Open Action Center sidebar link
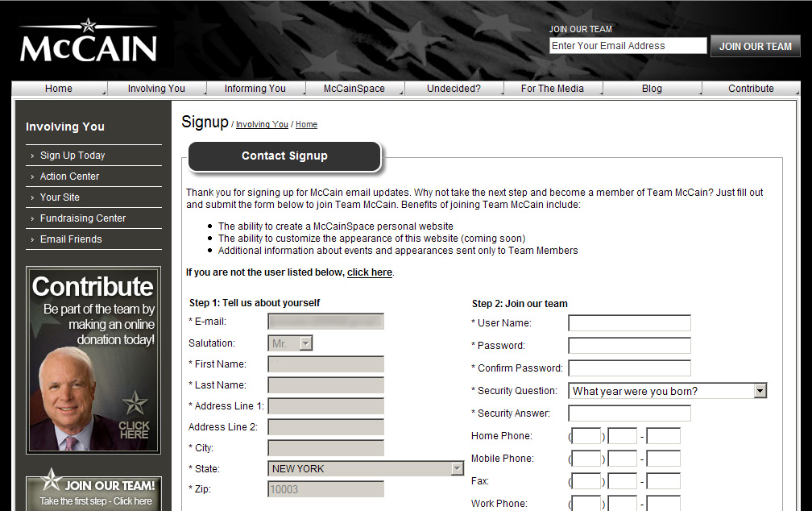This screenshot has width=812, height=511. (69, 177)
